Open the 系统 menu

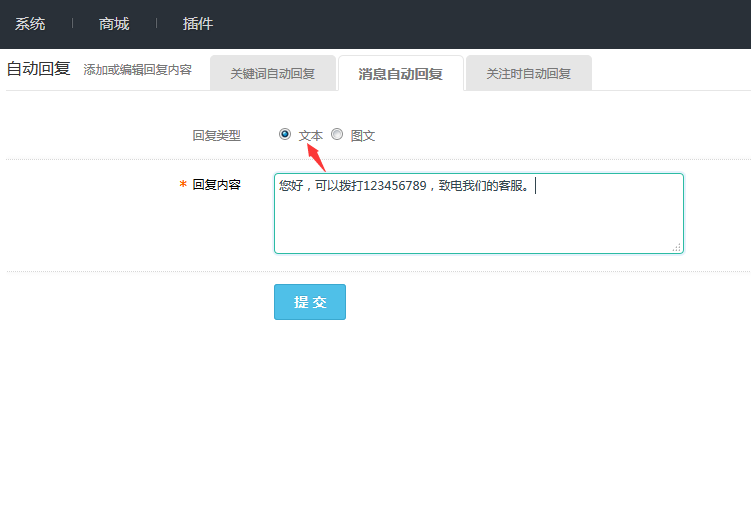pyautogui.click(x=30, y=23)
